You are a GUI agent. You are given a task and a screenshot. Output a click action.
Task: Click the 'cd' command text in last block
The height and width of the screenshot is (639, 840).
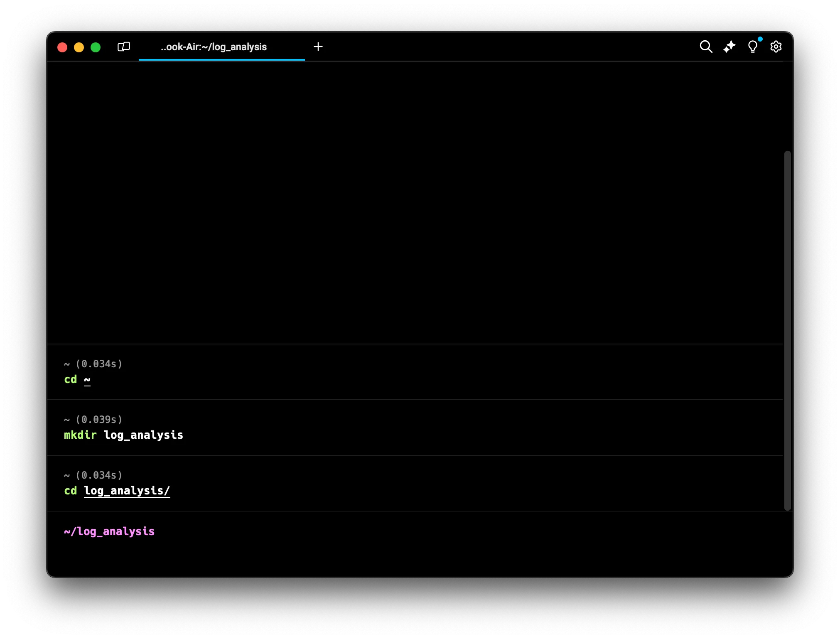tap(71, 491)
